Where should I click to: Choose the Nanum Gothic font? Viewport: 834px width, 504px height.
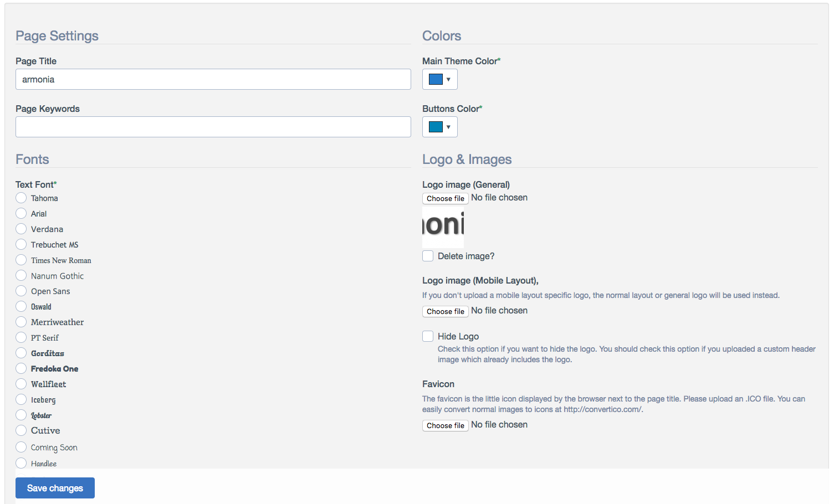click(x=21, y=275)
